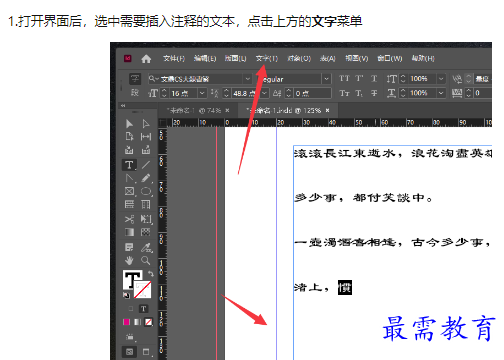Screen dimensions: 504x360
Task: Toggle Underline formatting
Action: (374, 79)
